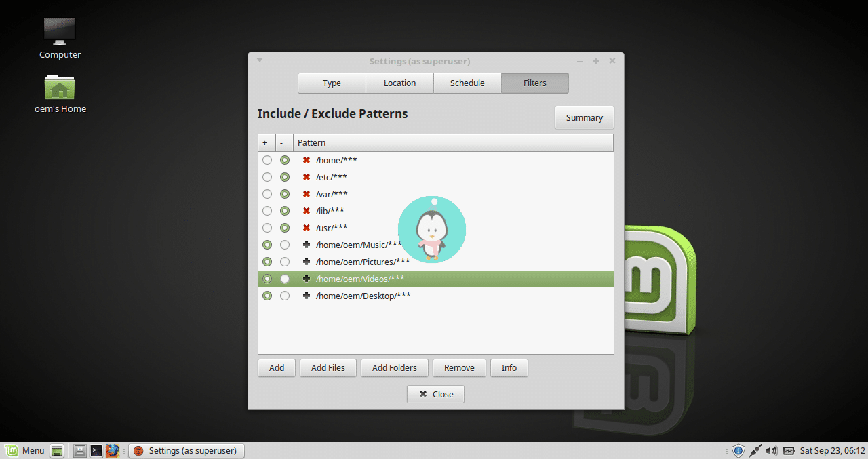Open the Update Manager shield tray icon
This screenshot has width=868, height=459.
[738, 450]
